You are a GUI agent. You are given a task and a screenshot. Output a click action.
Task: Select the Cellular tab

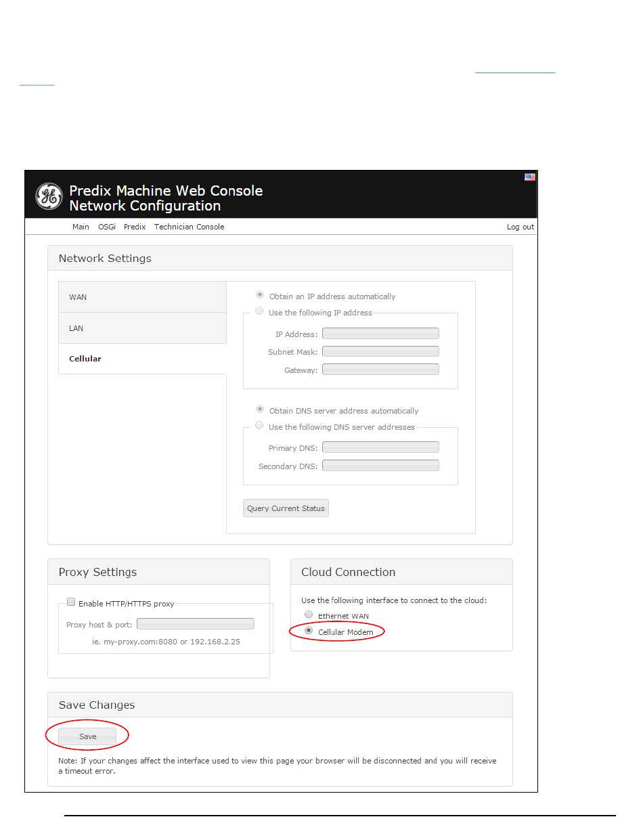coord(143,359)
